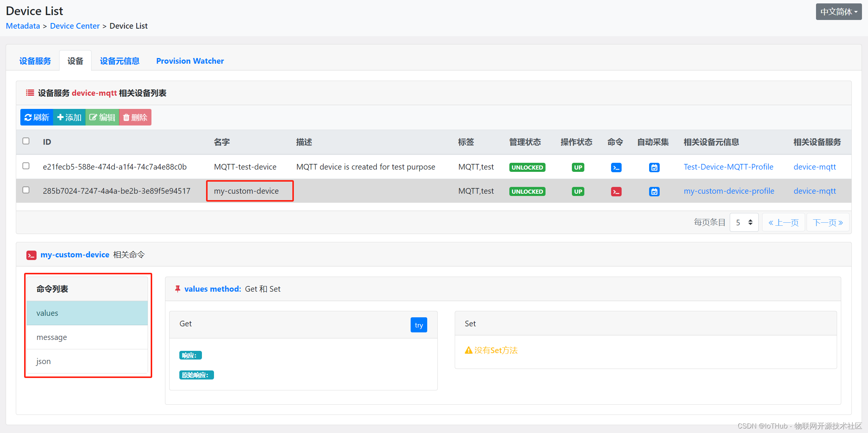Select the message command in 命令列表

tap(87, 337)
